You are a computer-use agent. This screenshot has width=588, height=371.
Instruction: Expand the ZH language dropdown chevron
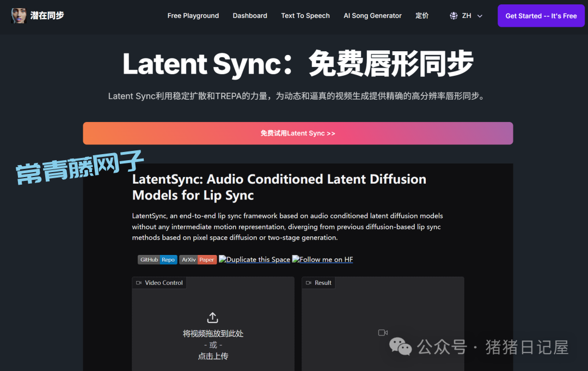point(480,16)
